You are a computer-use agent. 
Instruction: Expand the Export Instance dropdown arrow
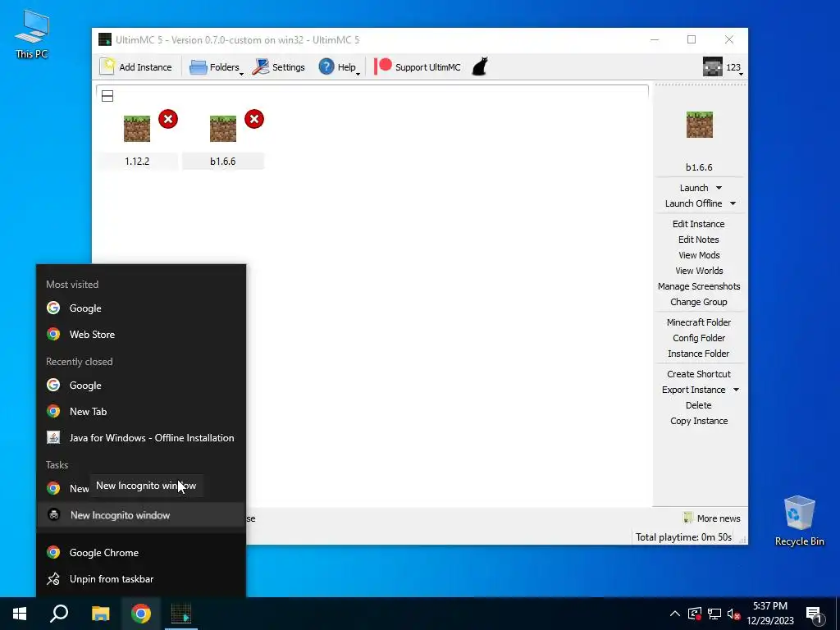click(x=736, y=390)
